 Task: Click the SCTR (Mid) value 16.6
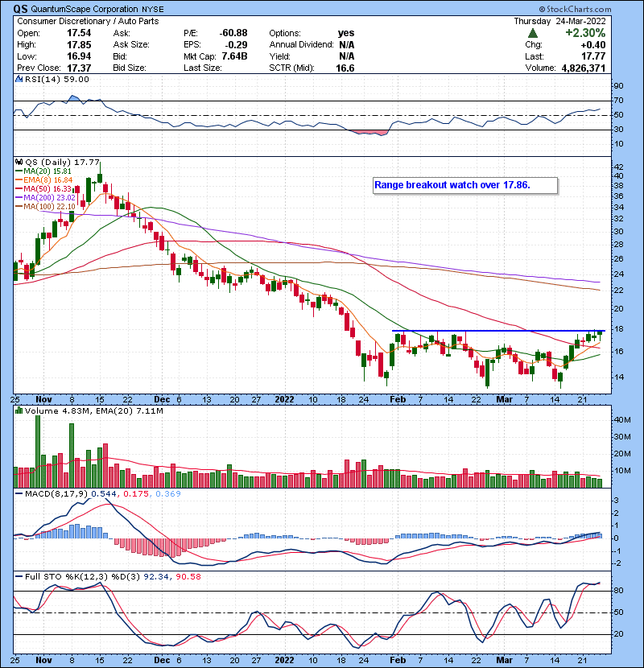click(x=345, y=68)
